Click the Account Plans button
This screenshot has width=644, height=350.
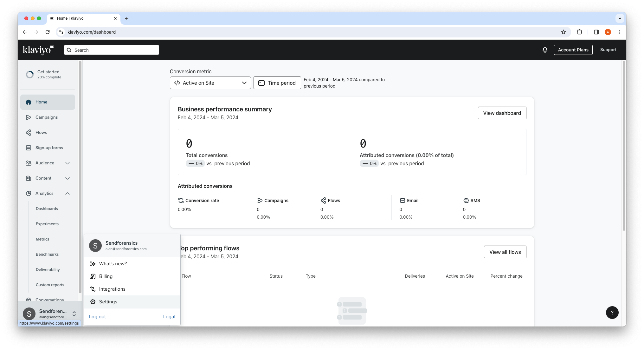pos(573,50)
